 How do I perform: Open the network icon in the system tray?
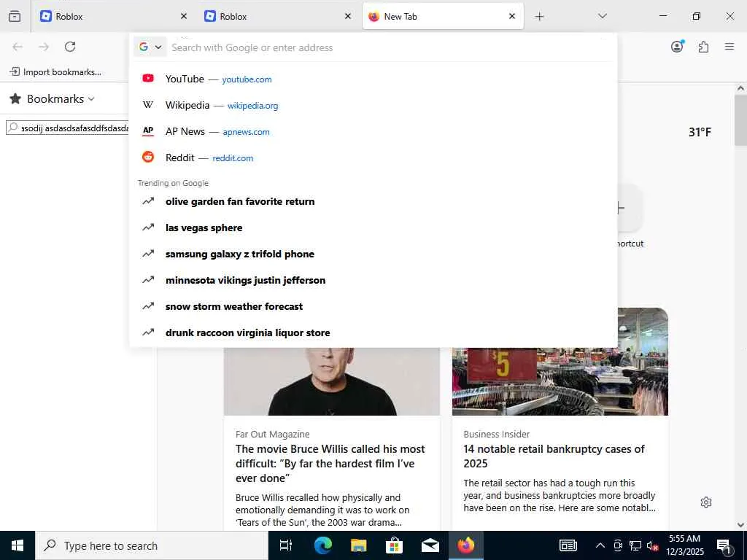pos(635,545)
